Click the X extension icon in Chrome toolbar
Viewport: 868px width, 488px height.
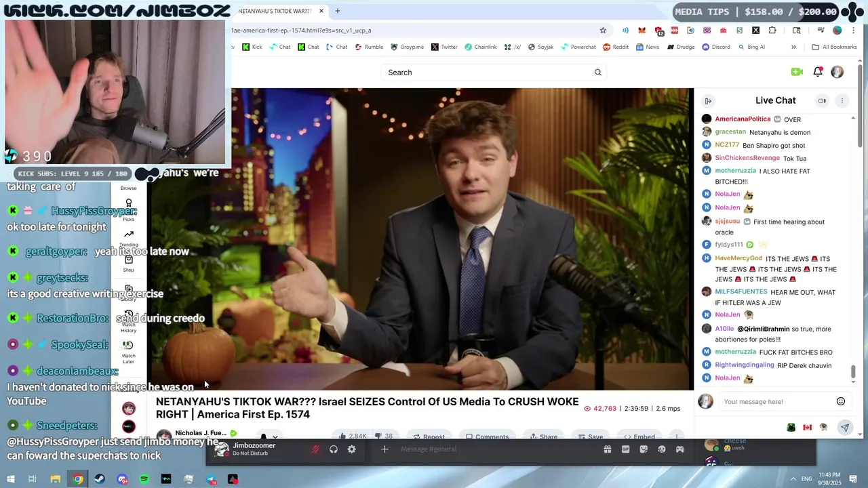[755, 30]
